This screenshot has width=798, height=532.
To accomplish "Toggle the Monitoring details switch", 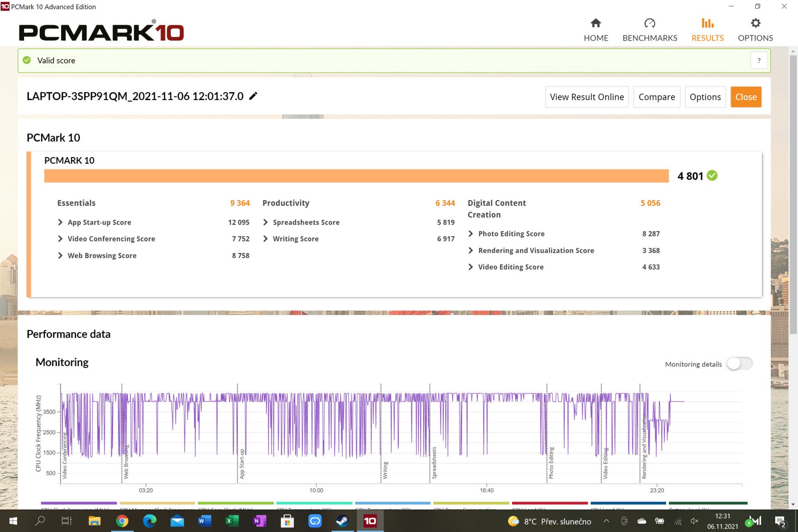I will point(739,364).
